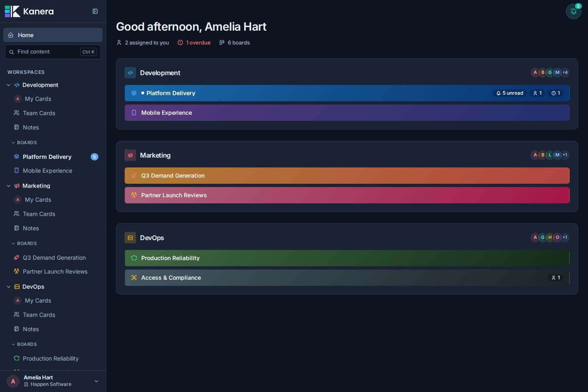Open the Production Reliability board bar
Viewport: 588px width, 392px height.
[347, 258]
